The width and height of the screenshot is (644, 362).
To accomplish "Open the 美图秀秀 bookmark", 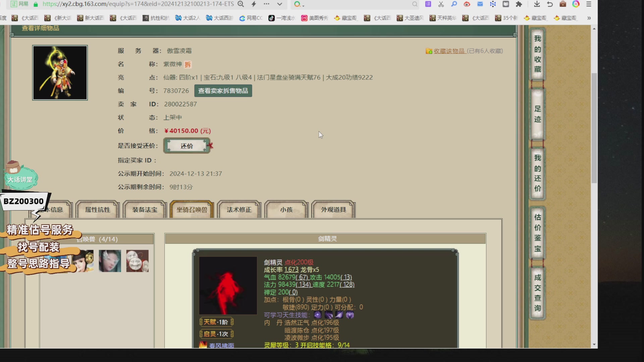I will point(315,18).
